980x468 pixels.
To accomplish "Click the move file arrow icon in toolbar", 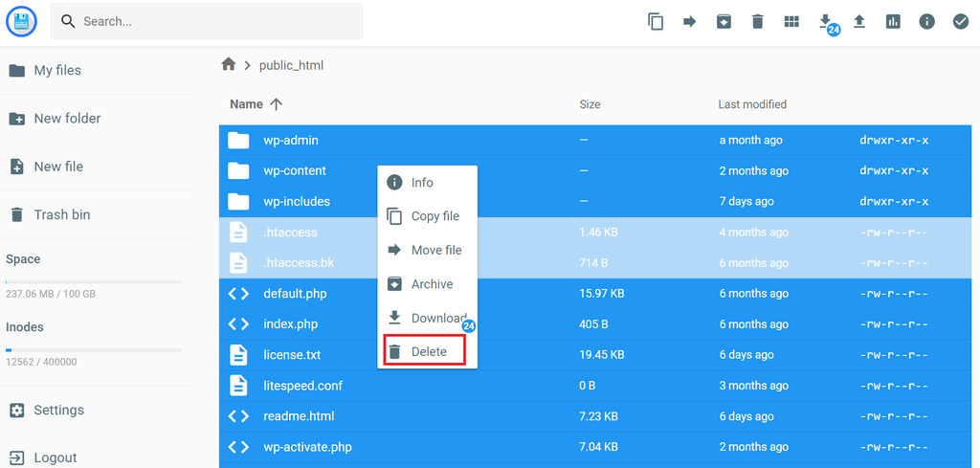I will pyautogui.click(x=689, y=21).
